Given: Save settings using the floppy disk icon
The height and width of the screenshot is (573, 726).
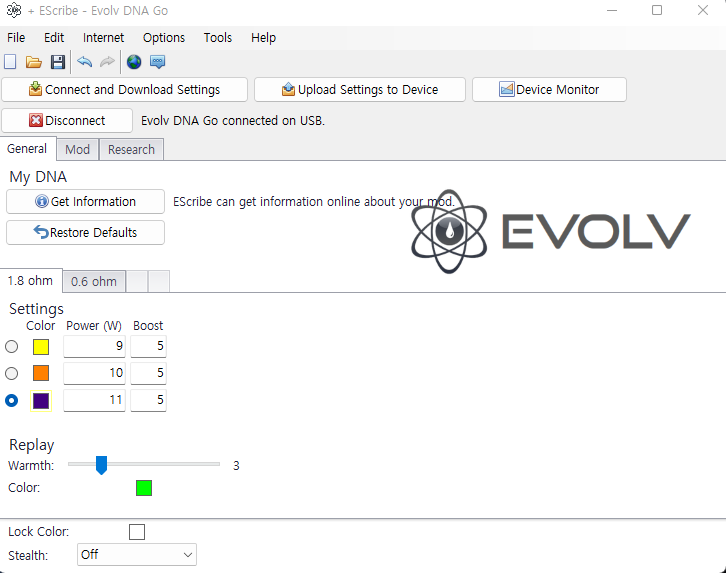Looking at the screenshot, I should pos(58,62).
